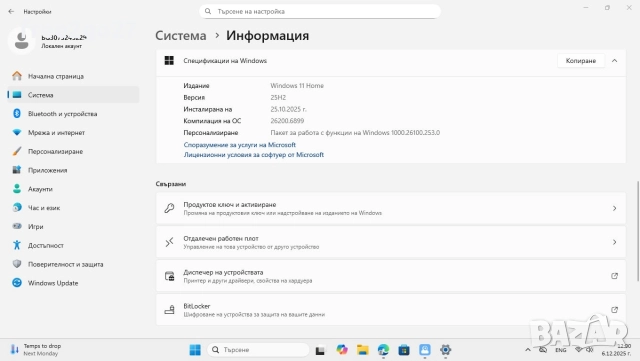Screen dimensions: 640x361
Task: Open Task View on taskbar
Action: (320, 350)
